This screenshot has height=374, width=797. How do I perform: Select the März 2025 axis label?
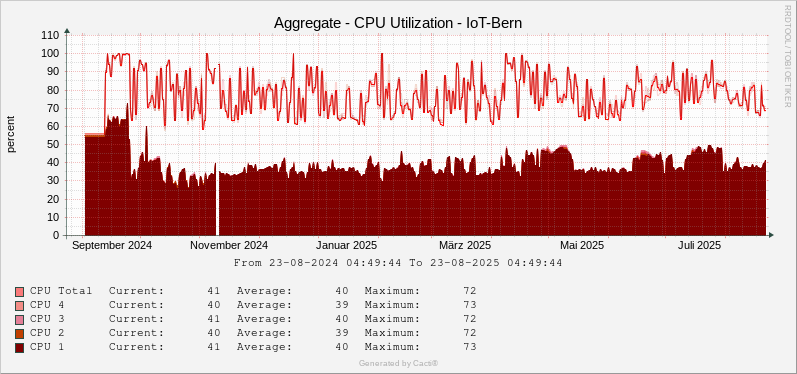(465, 245)
